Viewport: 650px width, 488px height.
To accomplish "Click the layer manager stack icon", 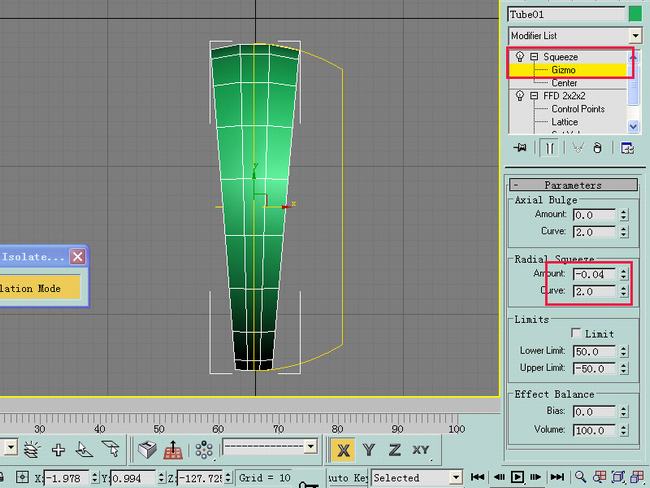I will 32,450.
